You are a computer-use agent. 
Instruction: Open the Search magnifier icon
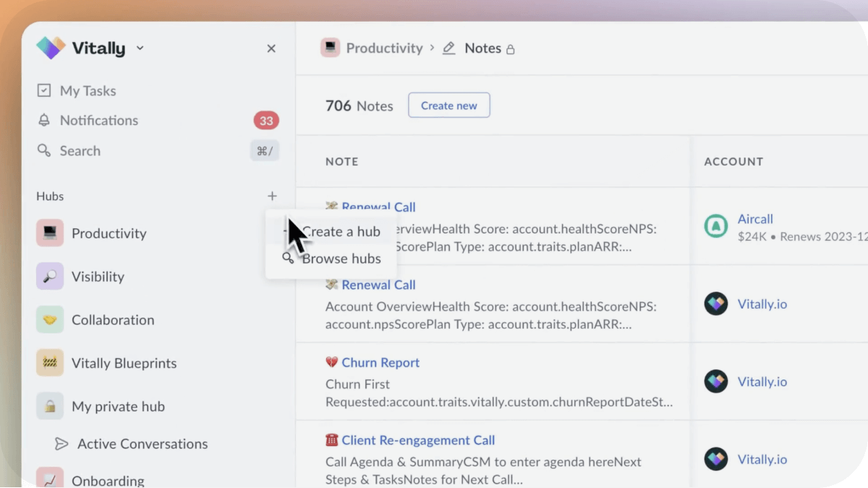[x=45, y=150]
